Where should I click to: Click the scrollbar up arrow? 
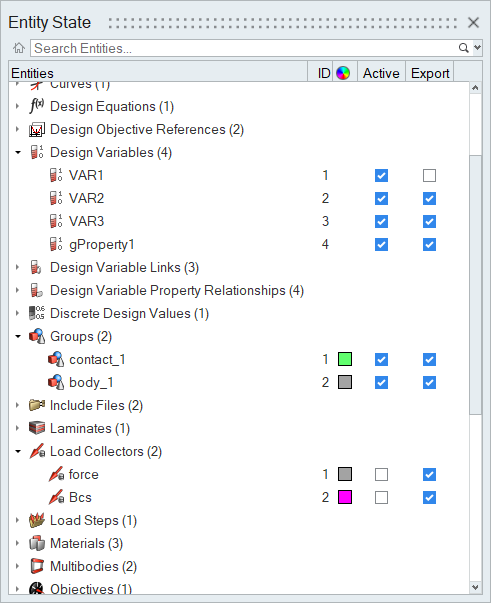tap(475, 88)
